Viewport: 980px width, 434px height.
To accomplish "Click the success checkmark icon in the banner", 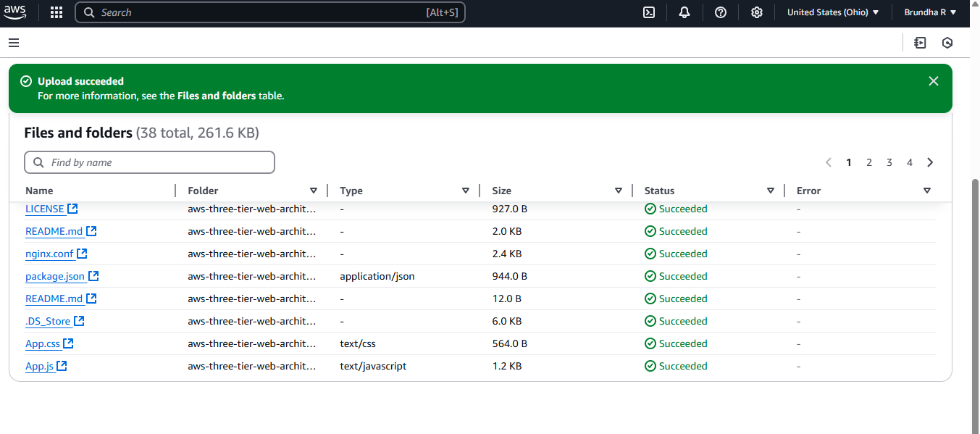I will 26,81.
